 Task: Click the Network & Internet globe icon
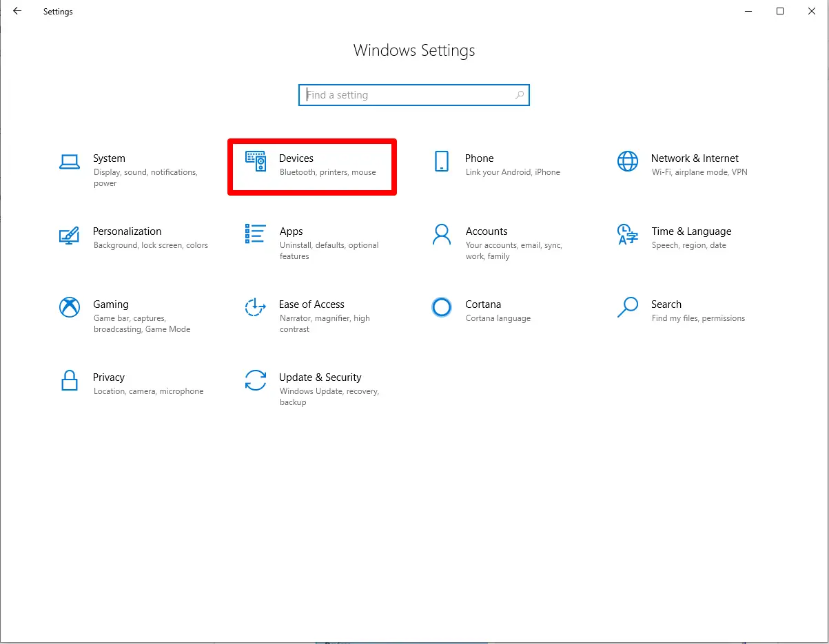point(628,161)
